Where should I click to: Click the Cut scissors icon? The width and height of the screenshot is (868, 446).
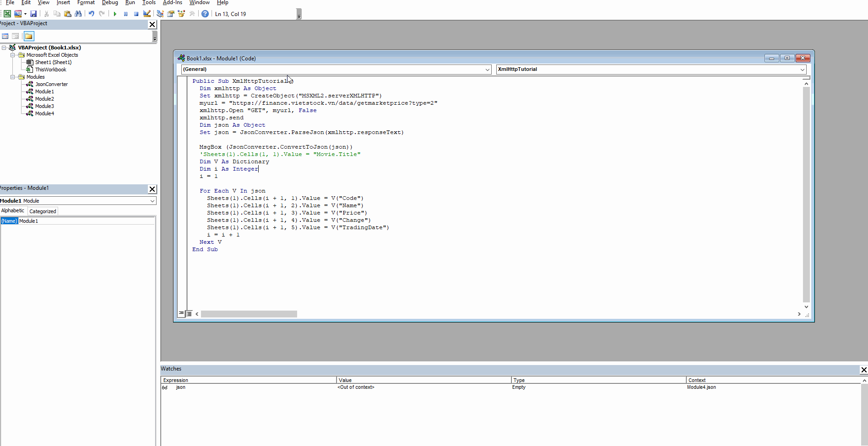tap(46, 14)
